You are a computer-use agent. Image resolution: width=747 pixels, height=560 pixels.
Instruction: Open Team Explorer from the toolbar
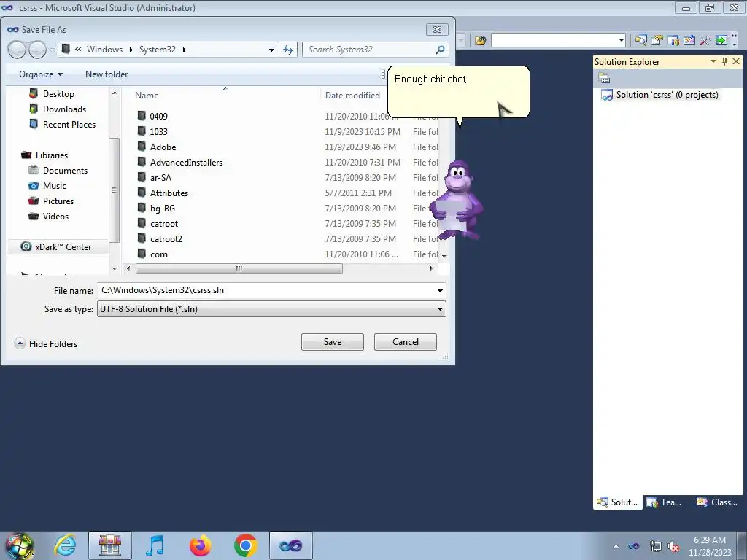(673, 41)
